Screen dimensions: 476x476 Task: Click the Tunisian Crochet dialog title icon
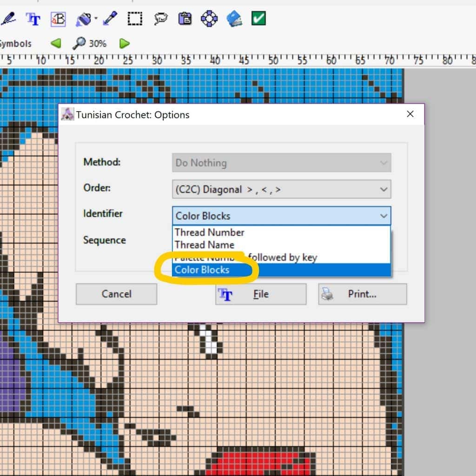click(x=67, y=114)
